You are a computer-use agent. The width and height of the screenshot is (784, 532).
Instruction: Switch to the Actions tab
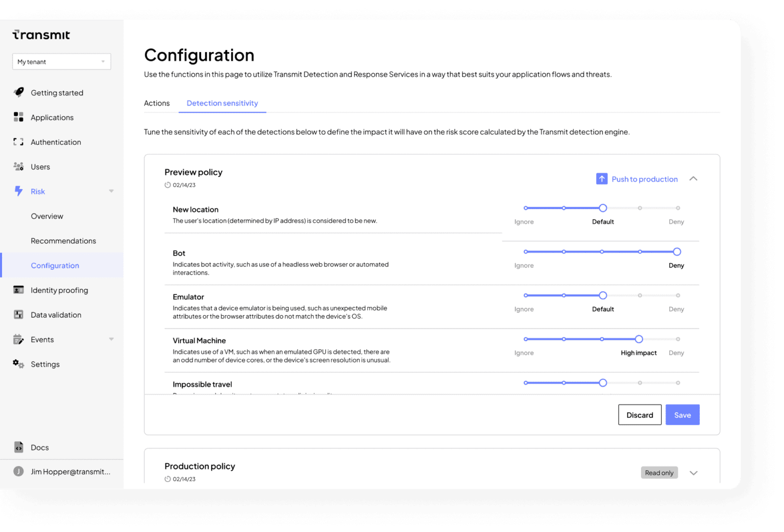[x=157, y=103]
